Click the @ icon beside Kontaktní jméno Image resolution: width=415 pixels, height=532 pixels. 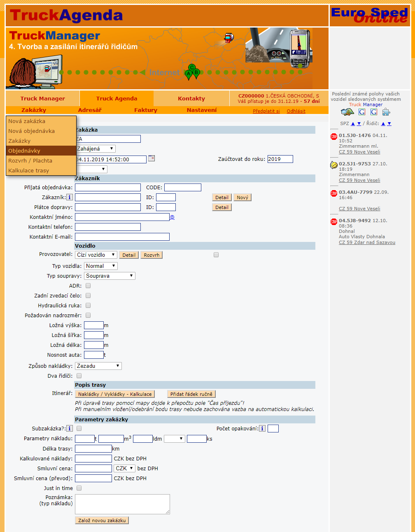tap(172, 217)
